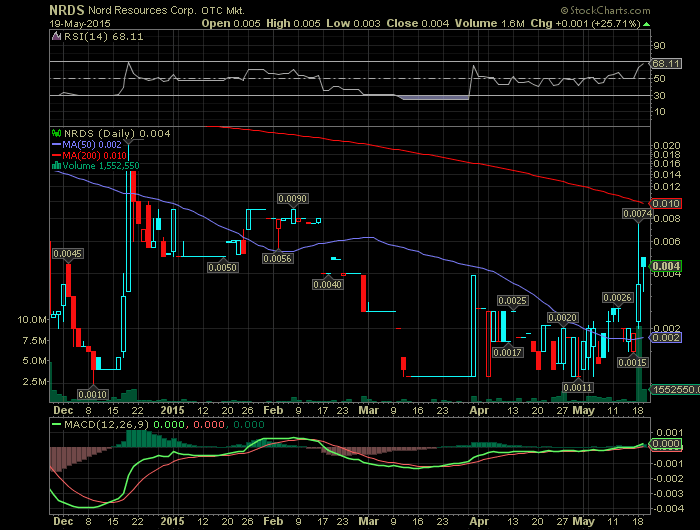Click the 90 level label on RSI axis
The height and width of the screenshot is (530, 700).
[x=659, y=46]
